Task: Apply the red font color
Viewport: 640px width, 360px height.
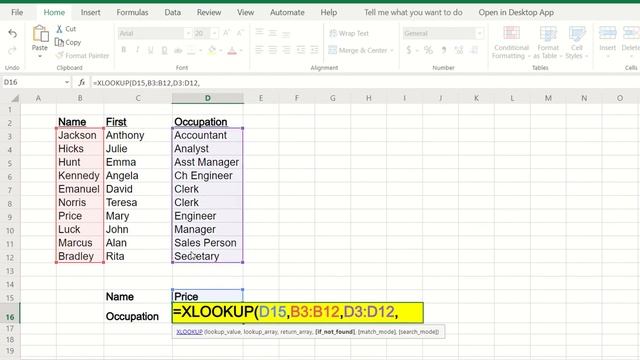Action: [x=232, y=50]
